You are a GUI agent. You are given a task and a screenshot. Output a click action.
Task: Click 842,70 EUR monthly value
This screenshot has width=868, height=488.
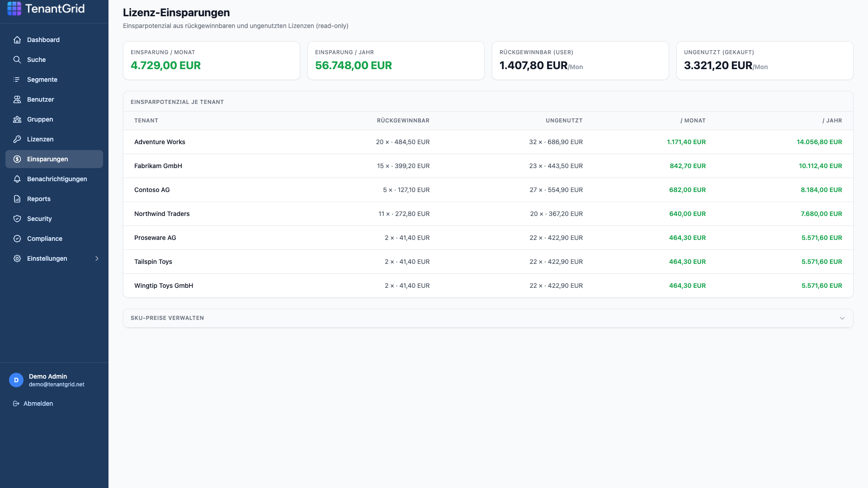click(x=688, y=166)
